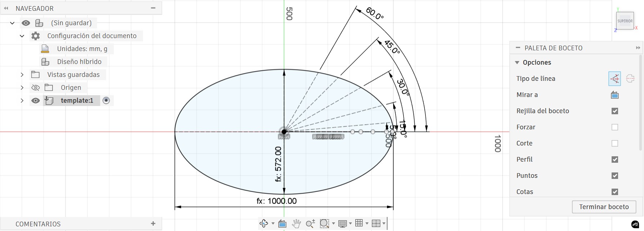Toggle the Cotas checkbox
Screen dimensions: 644x231
[x=615, y=192]
